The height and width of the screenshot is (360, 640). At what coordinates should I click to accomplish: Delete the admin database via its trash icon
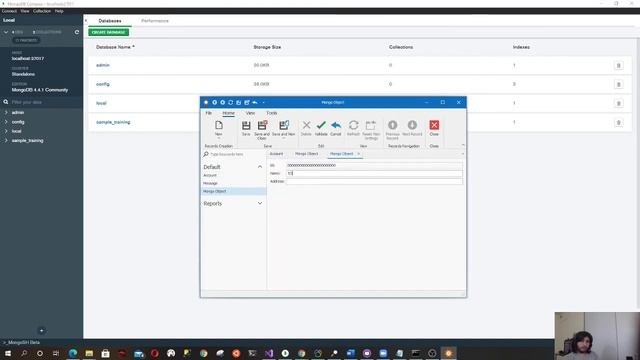click(x=618, y=65)
